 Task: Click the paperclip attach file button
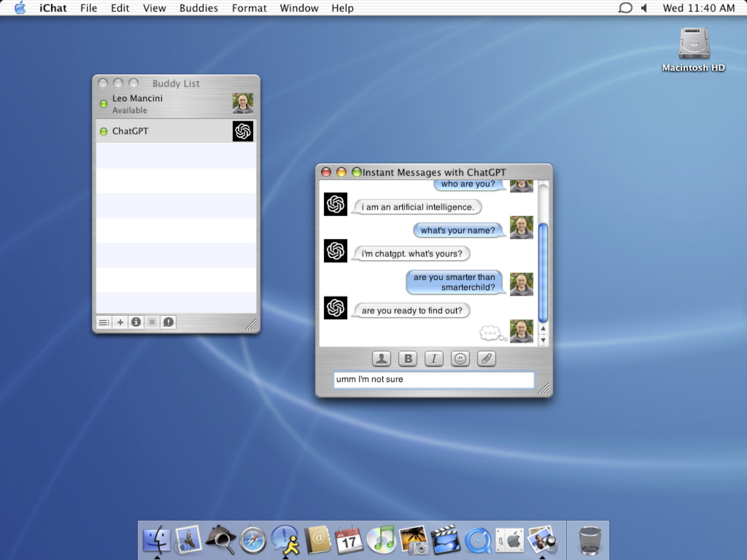point(487,359)
